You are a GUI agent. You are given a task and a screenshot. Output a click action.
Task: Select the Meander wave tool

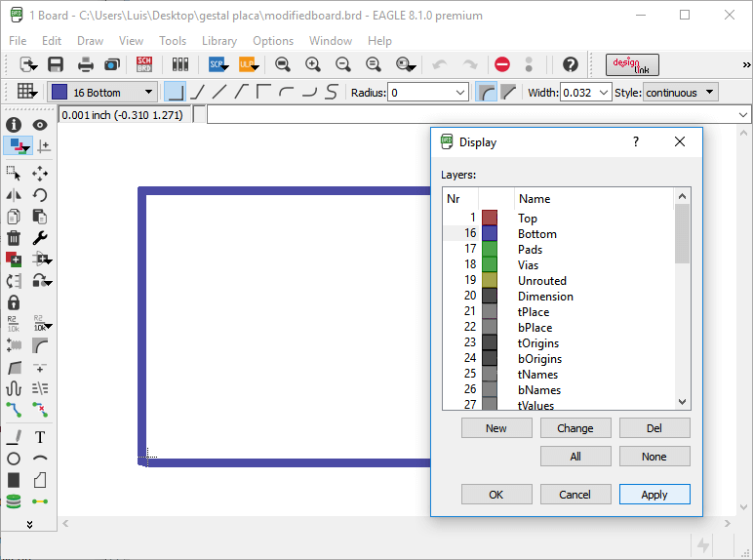point(14,388)
